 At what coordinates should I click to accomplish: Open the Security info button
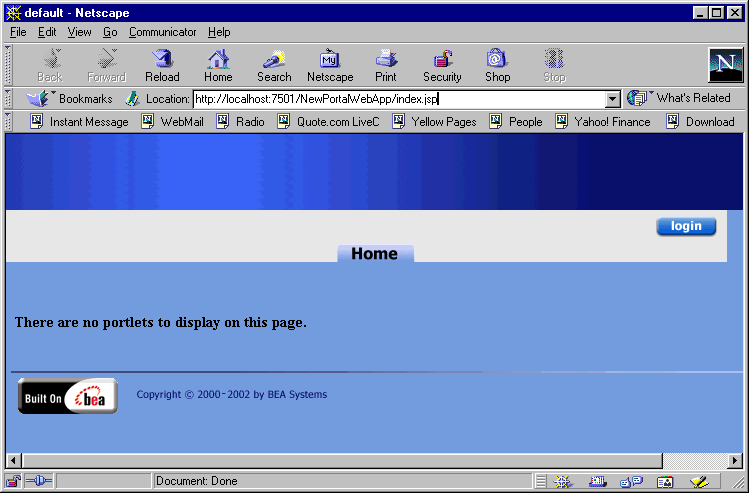pyautogui.click(x=442, y=65)
